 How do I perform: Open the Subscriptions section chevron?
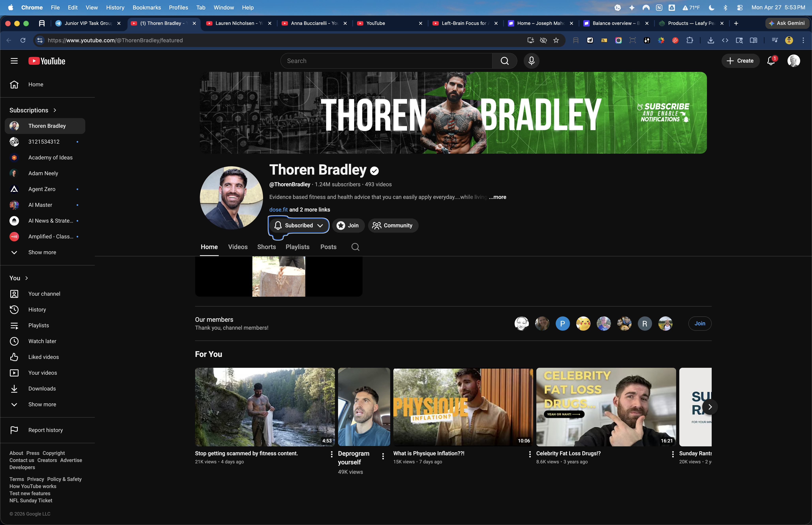tap(55, 110)
